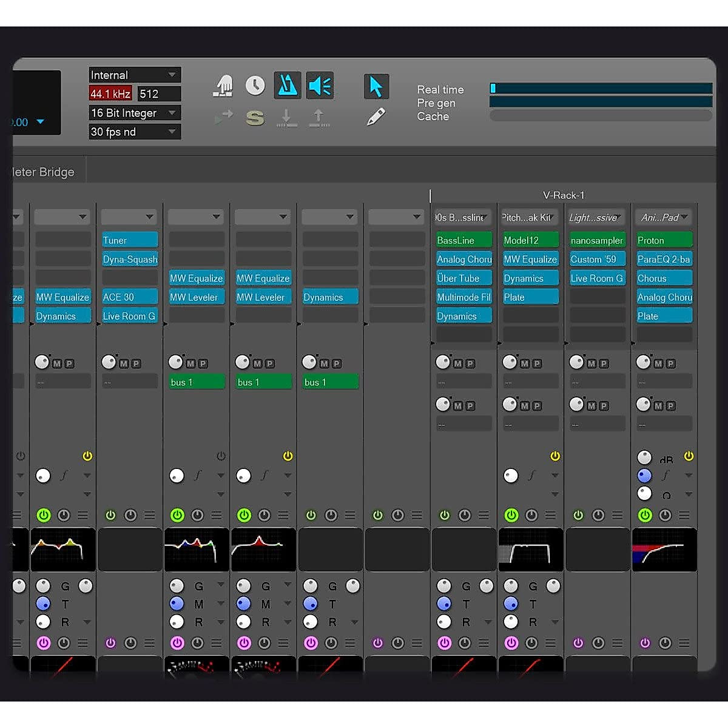Enable the green power toggle under the Dynamics channel

(311, 514)
